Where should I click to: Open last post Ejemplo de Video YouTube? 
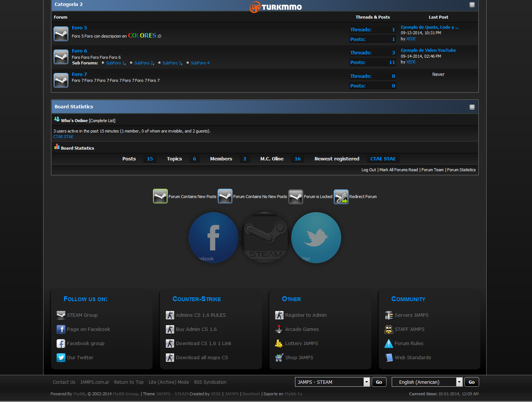pyautogui.click(x=428, y=50)
